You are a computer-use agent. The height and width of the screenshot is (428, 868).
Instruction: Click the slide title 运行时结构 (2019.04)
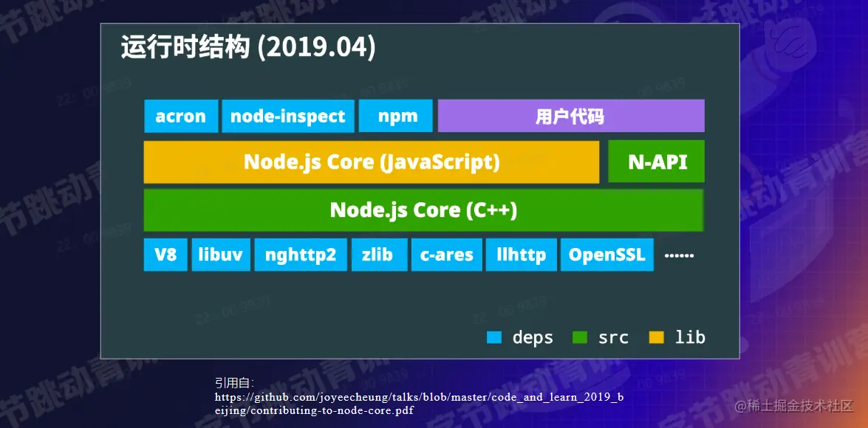point(248,48)
